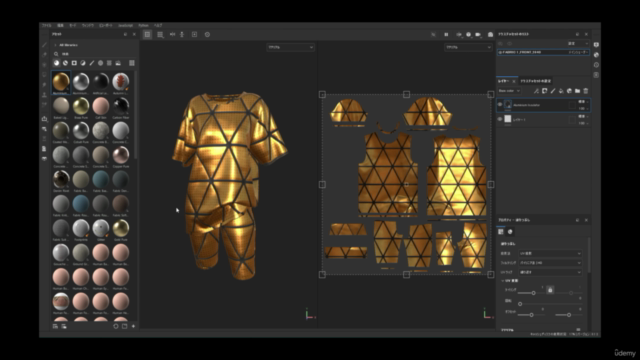Viewport: 640px width, 360px height.
Task: Open the Edit menu (編集)
Action: point(60,25)
